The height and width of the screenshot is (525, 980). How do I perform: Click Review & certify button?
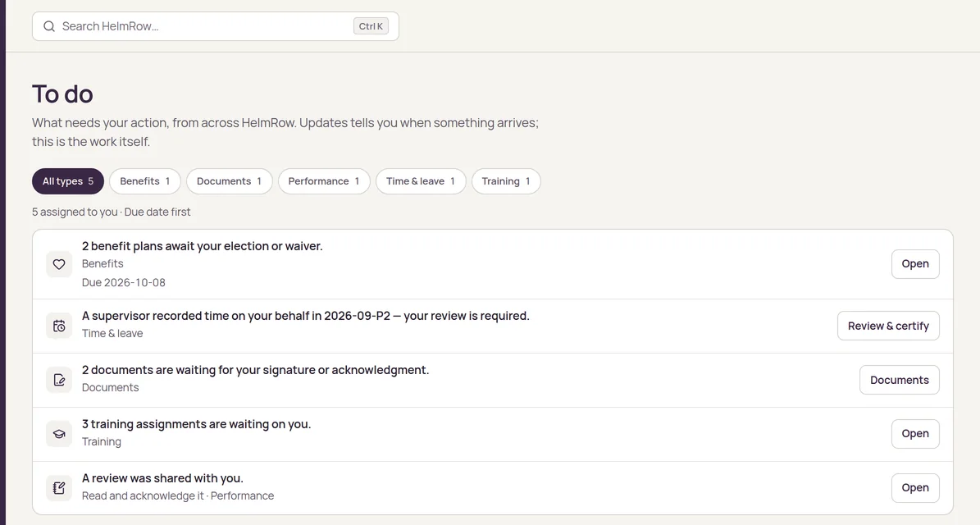tap(888, 326)
